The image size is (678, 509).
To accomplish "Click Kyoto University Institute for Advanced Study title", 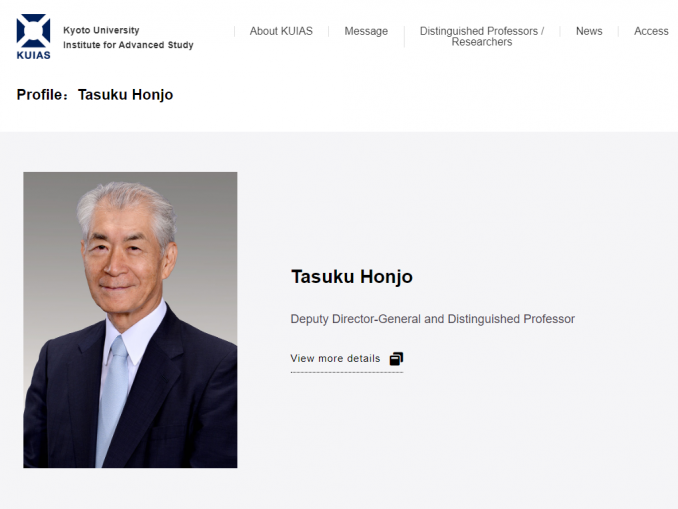I will click(x=128, y=37).
